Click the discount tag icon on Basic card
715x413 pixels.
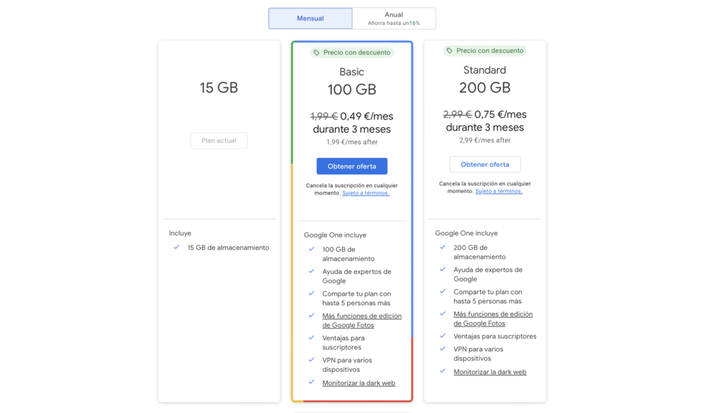[316, 53]
